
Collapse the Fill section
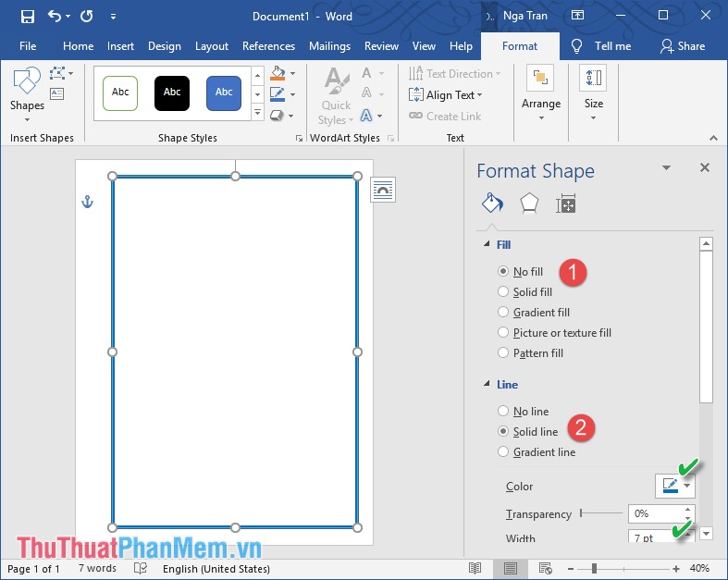click(487, 244)
